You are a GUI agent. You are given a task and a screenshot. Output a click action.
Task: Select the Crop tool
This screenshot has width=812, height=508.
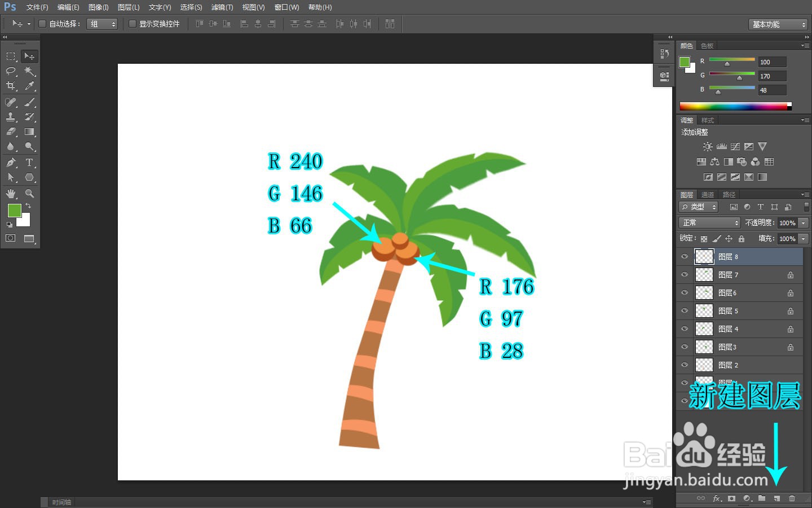click(11, 86)
